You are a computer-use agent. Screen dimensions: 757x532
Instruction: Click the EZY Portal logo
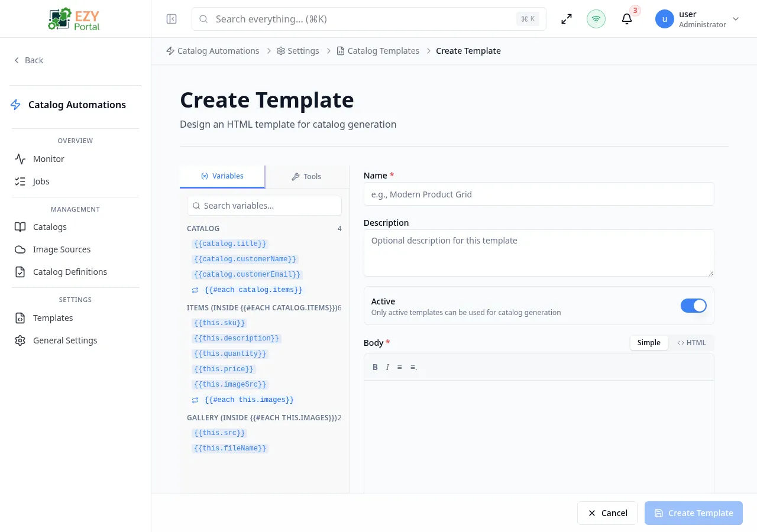[75, 19]
